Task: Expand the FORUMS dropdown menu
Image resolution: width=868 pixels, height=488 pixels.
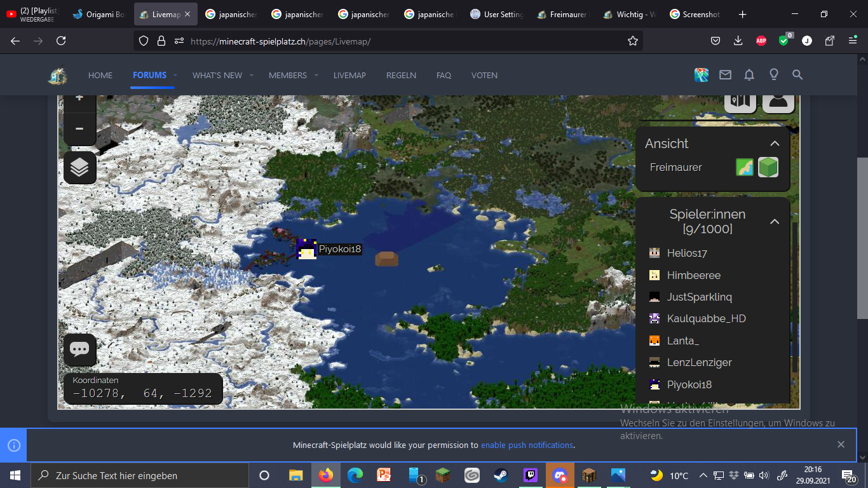Action: 174,75
